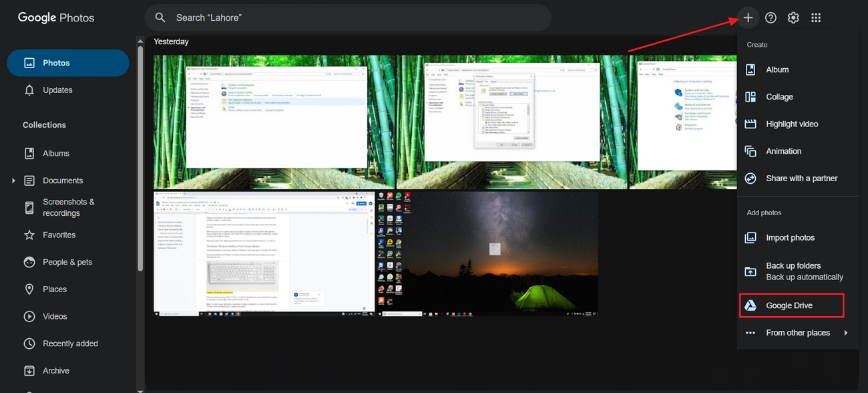The image size is (868, 393).
Task: Open the Help icon
Action: pos(771,17)
